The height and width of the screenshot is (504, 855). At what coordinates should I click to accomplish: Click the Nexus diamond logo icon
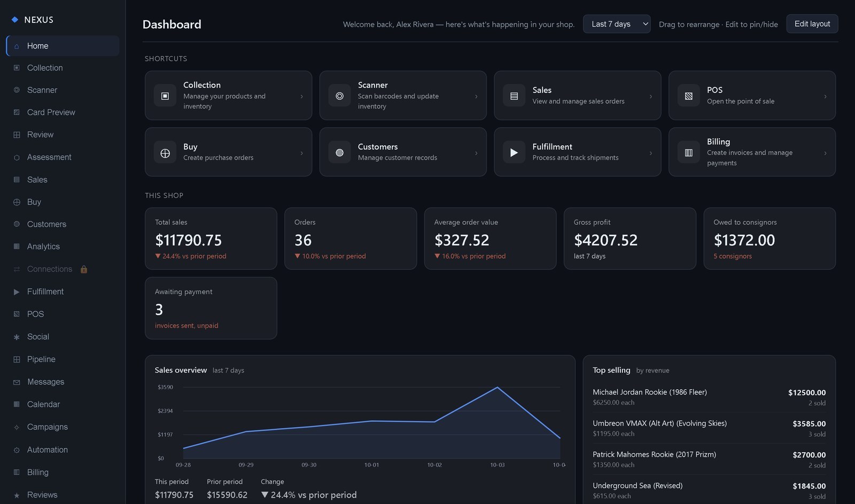[x=15, y=20]
